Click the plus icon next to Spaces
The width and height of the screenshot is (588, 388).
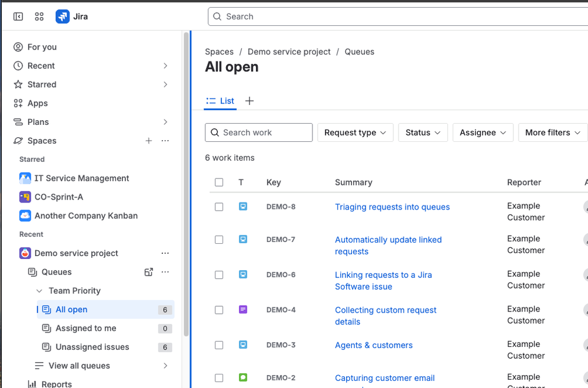coord(149,141)
